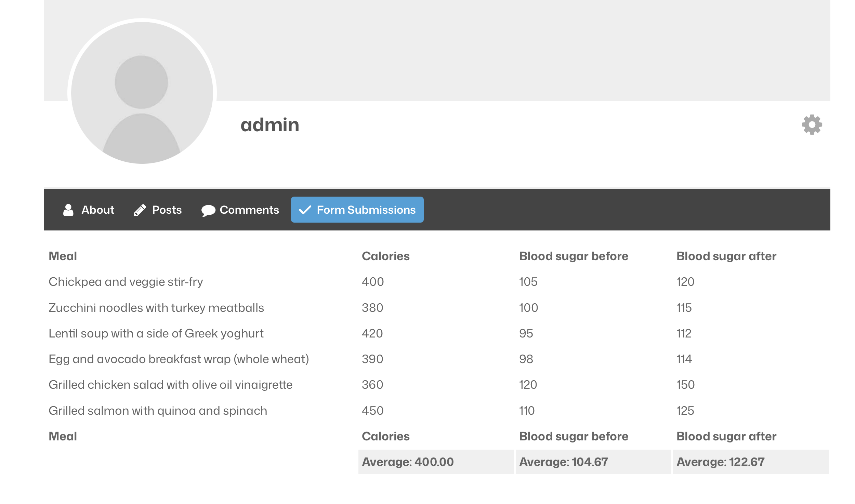The image size is (855, 504).
Task: Open the Lentil soup submission entry
Action: click(x=156, y=333)
